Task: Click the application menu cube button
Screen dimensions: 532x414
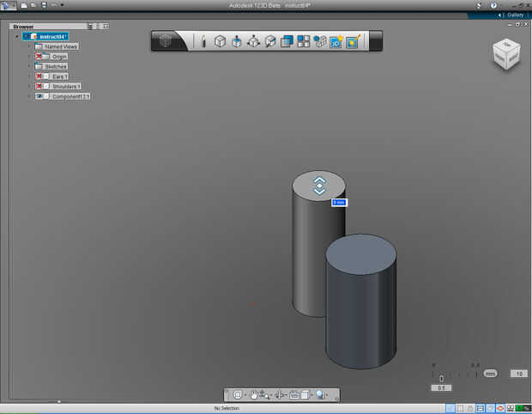Action: (x=166, y=41)
